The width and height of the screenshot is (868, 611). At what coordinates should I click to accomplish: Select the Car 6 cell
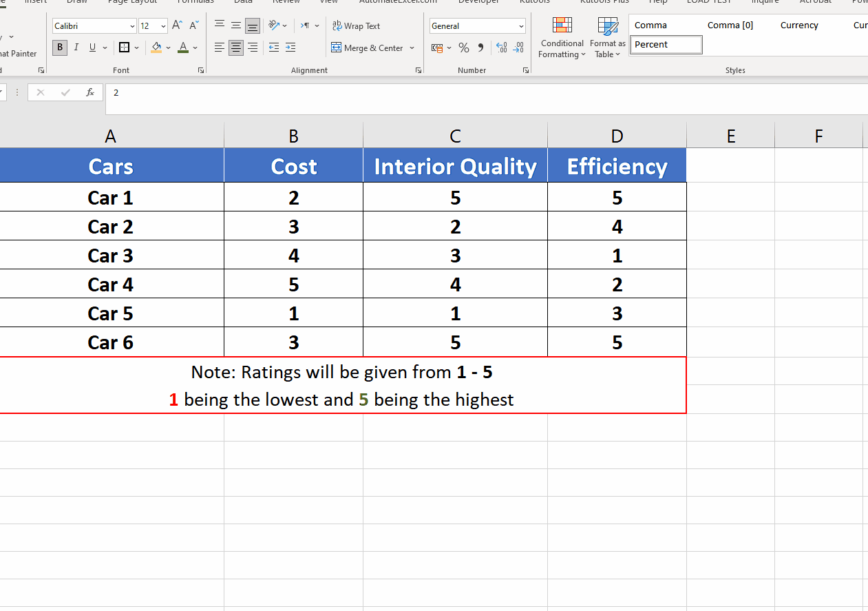pyautogui.click(x=110, y=342)
